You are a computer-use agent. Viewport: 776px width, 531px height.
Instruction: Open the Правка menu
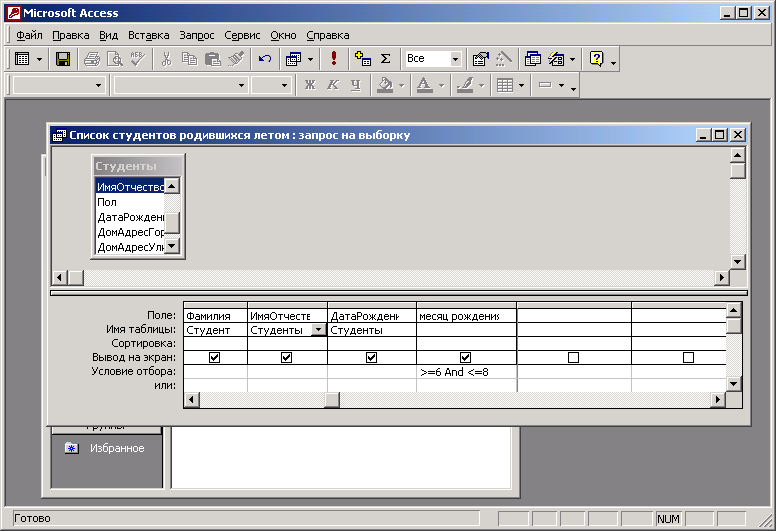(x=71, y=35)
